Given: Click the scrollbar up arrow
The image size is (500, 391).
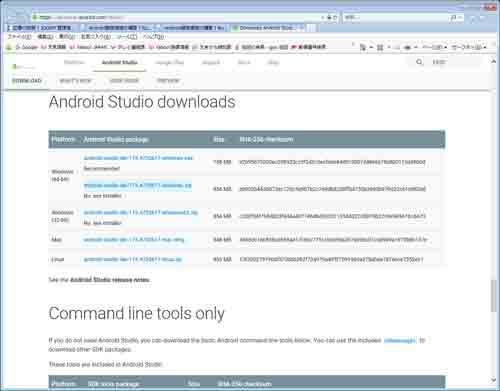Looking at the screenshot, I should pyautogui.click(x=494, y=62).
